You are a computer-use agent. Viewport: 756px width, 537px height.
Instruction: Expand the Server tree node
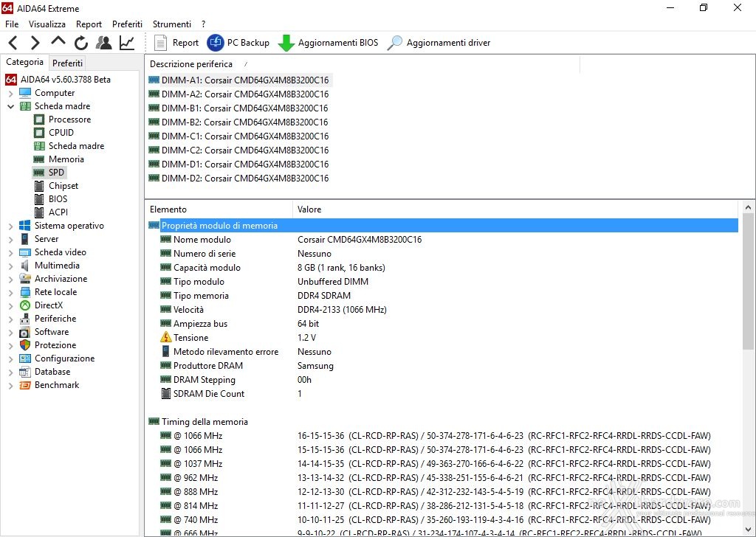[10, 239]
